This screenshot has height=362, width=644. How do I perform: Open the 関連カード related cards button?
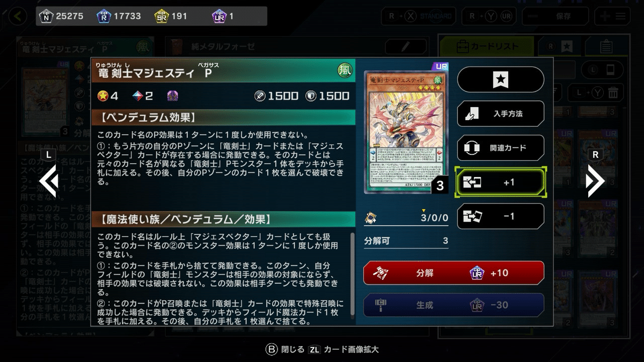pyautogui.click(x=500, y=147)
